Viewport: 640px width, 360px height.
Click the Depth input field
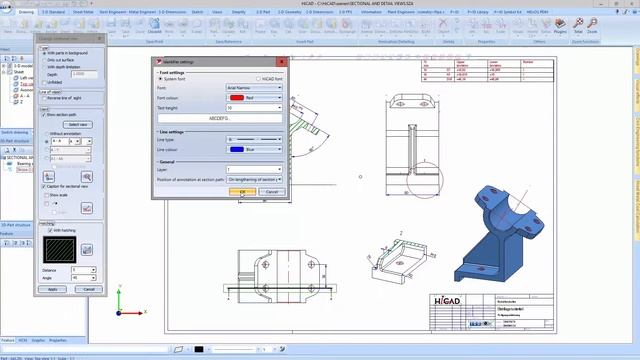(x=84, y=75)
